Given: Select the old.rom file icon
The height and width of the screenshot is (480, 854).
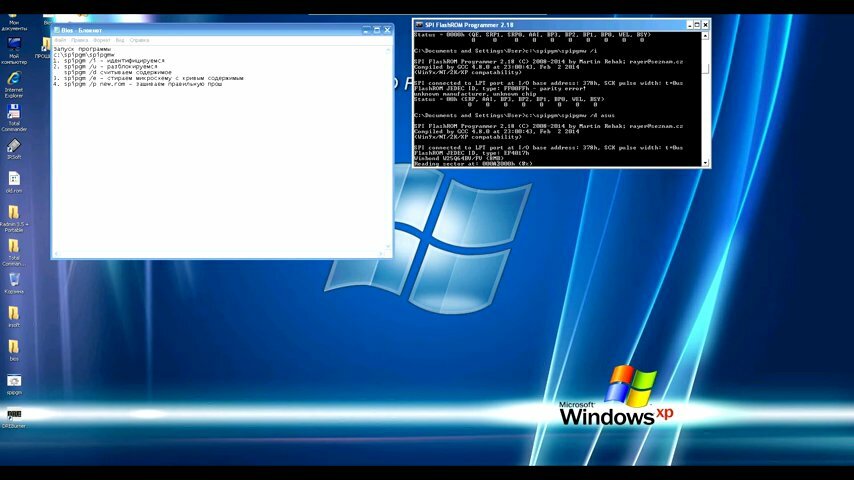Looking at the screenshot, I should point(14,179).
